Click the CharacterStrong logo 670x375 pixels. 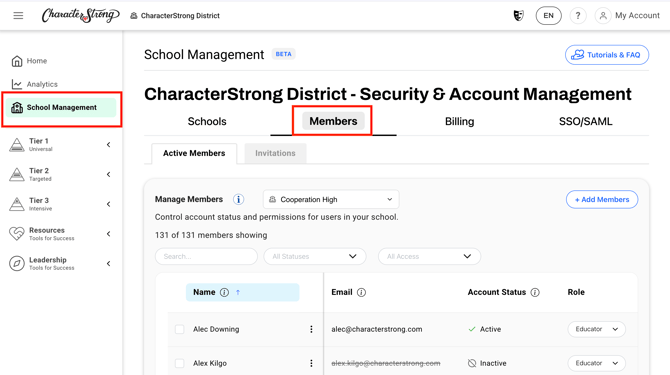click(80, 15)
